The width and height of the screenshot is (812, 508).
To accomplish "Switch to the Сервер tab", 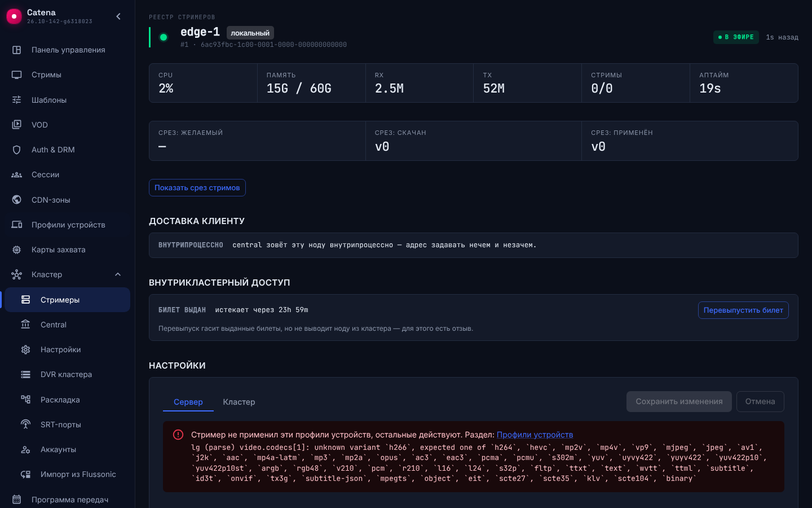I will point(188,402).
